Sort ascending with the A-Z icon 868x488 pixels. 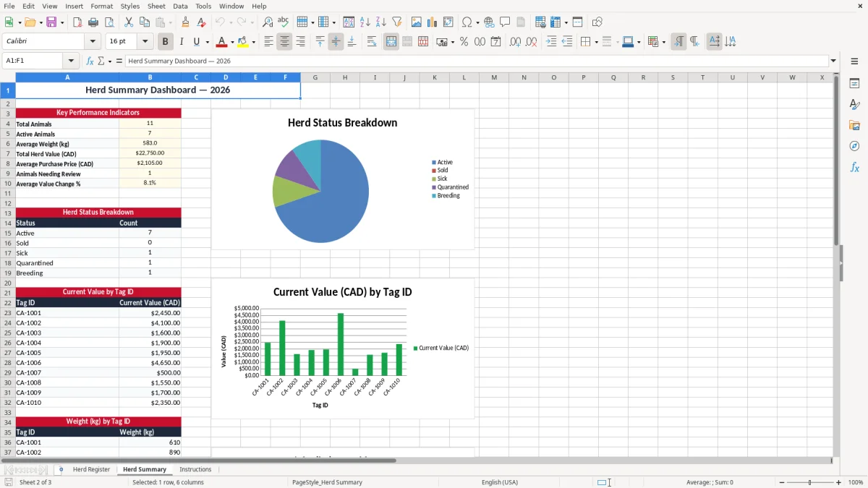pyautogui.click(x=365, y=22)
